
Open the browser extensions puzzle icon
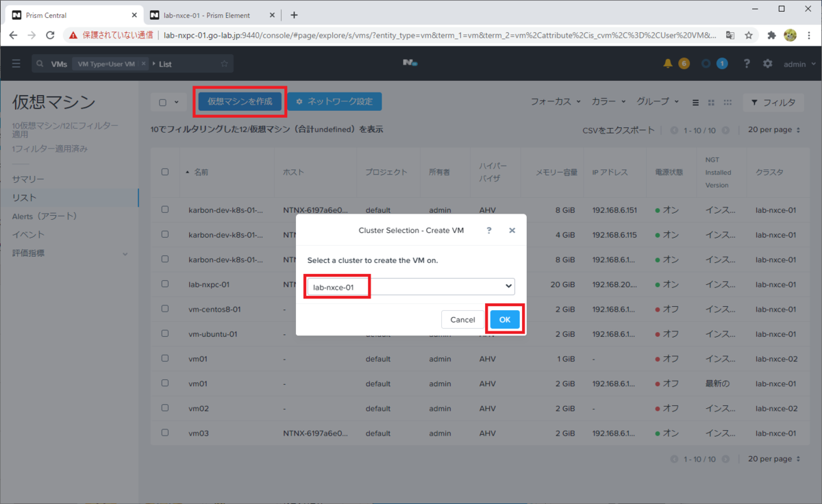coord(772,34)
